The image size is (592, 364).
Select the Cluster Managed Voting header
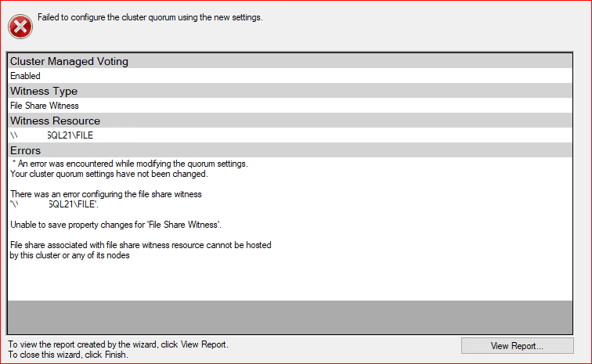(x=69, y=61)
